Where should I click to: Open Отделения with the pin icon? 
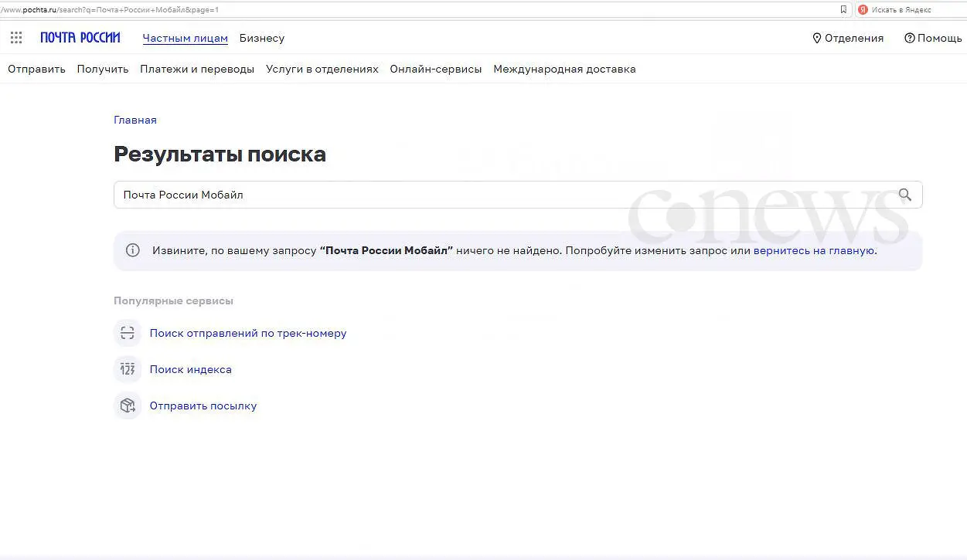click(848, 38)
